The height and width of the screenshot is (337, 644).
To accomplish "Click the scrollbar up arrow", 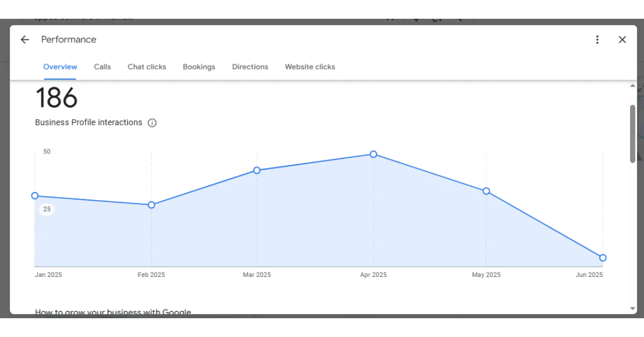I will (633, 86).
